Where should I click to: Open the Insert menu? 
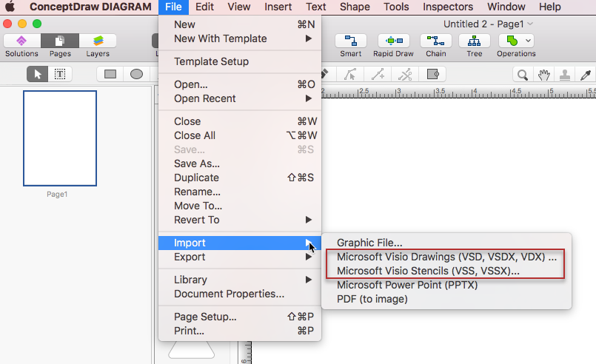pyautogui.click(x=278, y=7)
